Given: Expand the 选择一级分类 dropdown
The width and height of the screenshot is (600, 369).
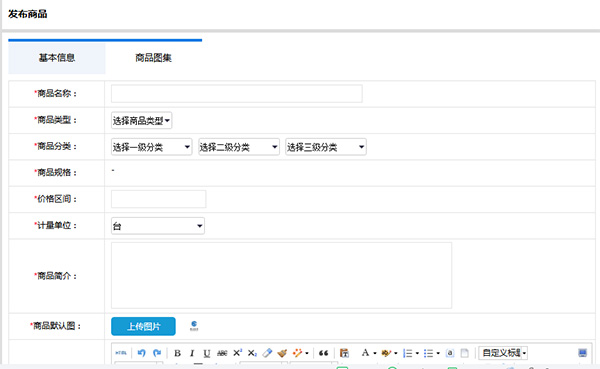Looking at the screenshot, I should (152, 147).
